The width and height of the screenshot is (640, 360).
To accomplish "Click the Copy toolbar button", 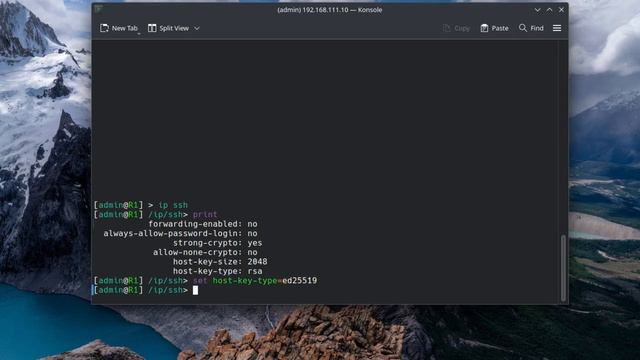I will [x=456, y=28].
